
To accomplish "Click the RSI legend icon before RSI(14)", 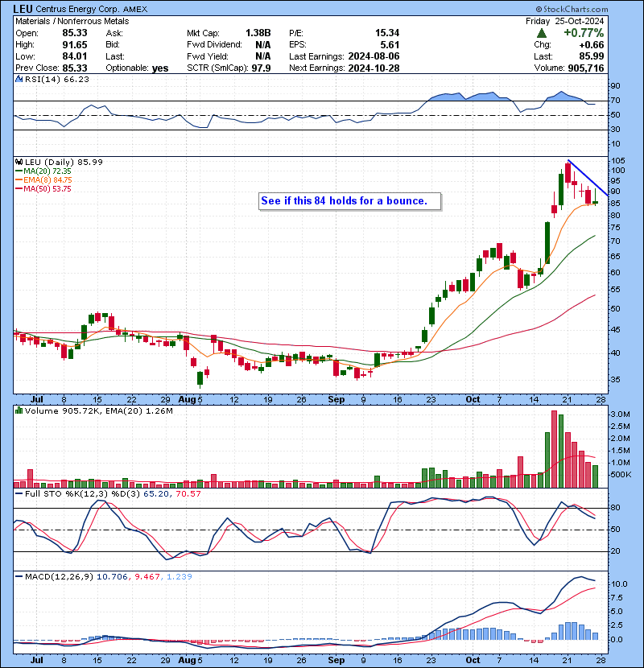I will tap(19, 79).
